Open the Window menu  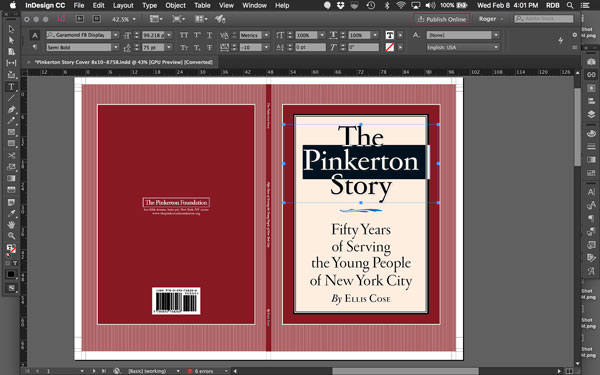pos(254,5)
